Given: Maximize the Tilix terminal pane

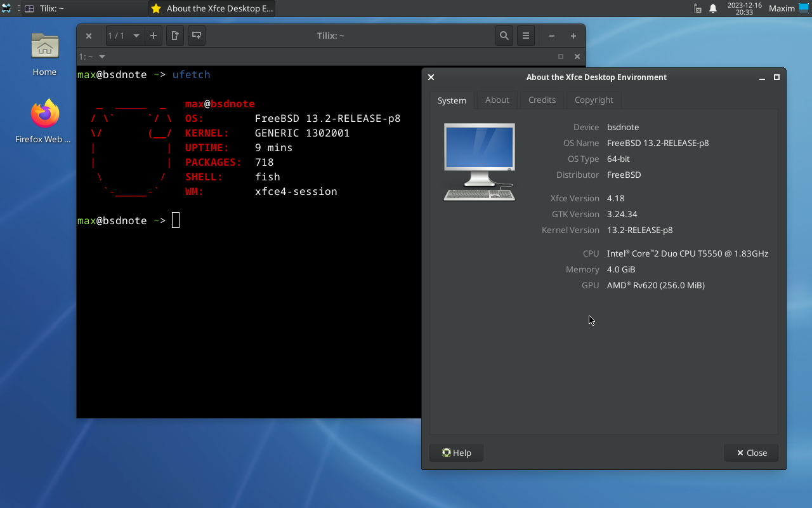Looking at the screenshot, I should click(561, 57).
